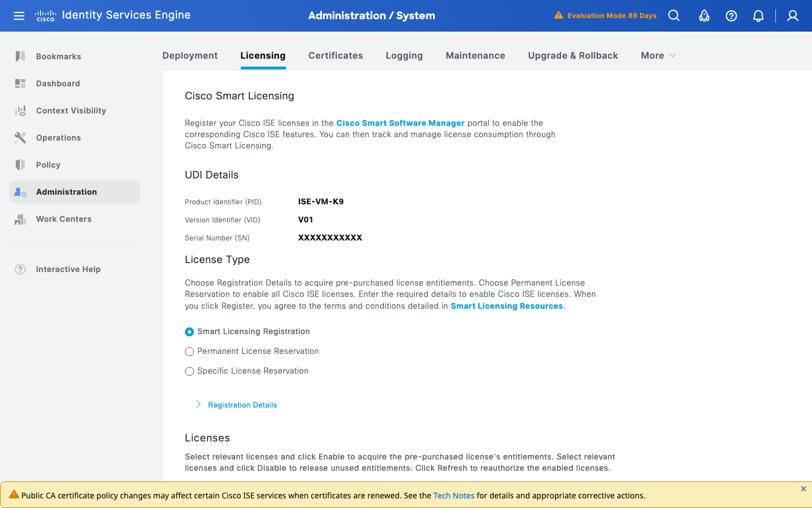The image size is (812, 508).
Task: Click the XXXXXXXXXXX serial number value
Action: (x=330, y=238)
